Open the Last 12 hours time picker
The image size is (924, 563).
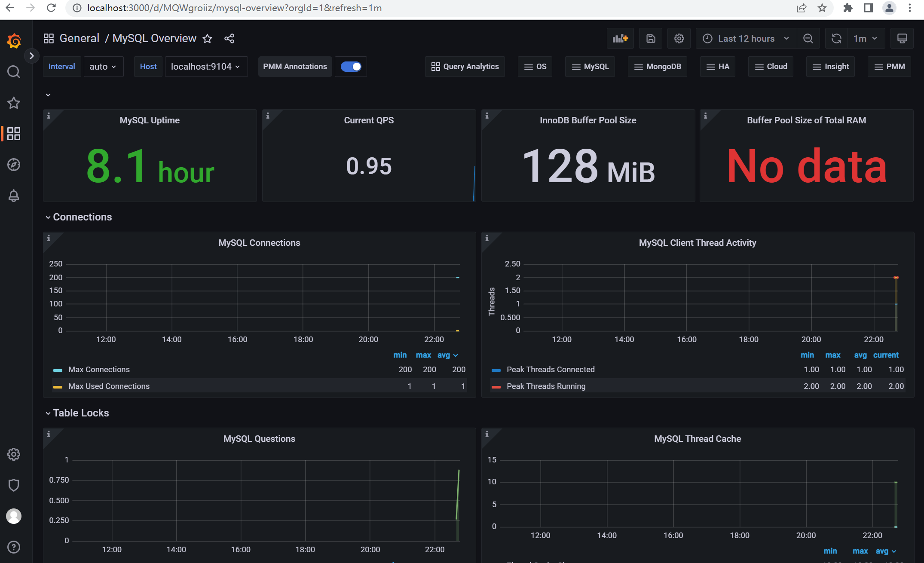click(747, 39)
